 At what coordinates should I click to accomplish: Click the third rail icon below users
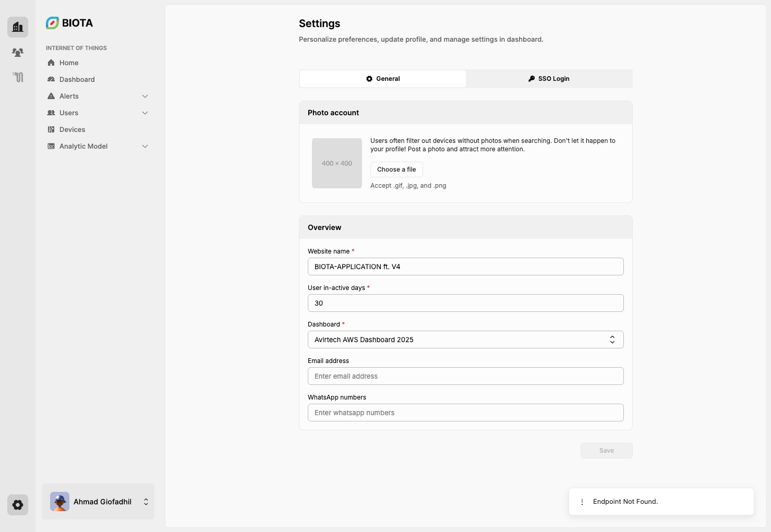[x=18, y=77]
